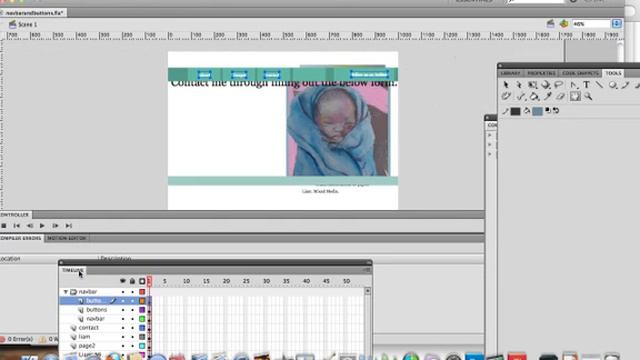Click the timeline scrollbar up arrow
This screenshot has width=640, height=360.
367,291
